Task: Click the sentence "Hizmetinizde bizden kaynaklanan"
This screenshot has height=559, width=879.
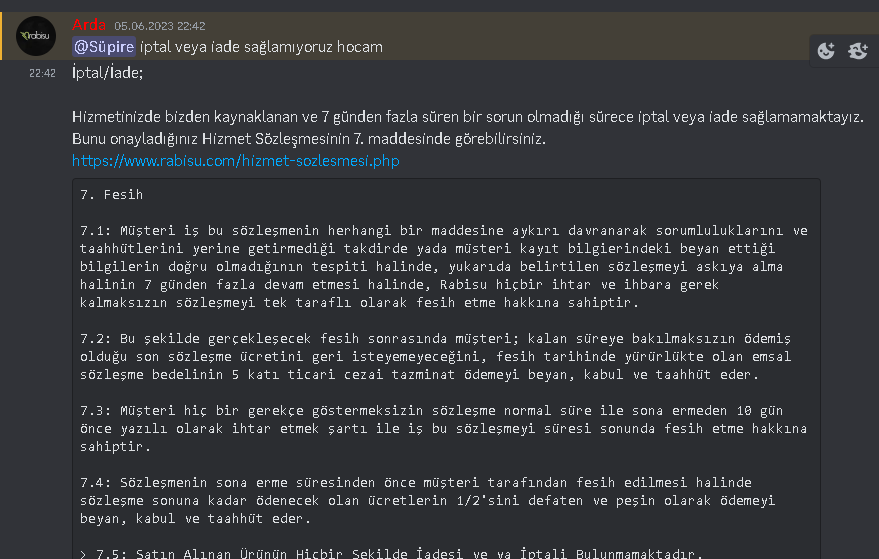Action: tap(468, 117)
